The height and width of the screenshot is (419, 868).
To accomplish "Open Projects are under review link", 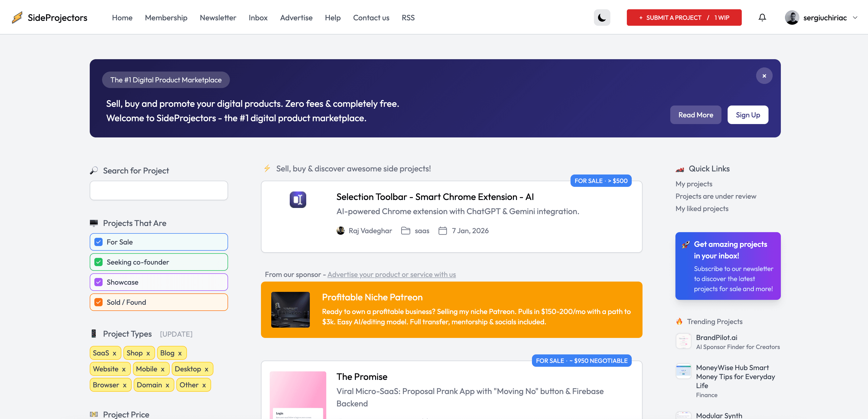I will click(716, 196).
